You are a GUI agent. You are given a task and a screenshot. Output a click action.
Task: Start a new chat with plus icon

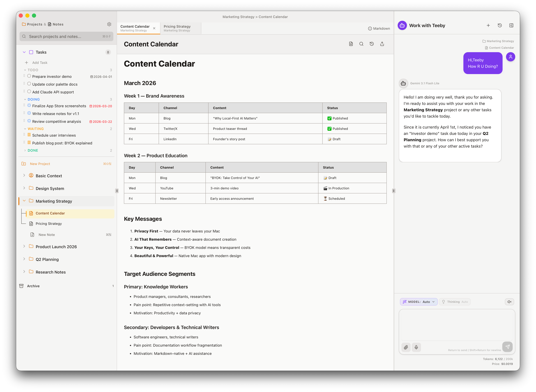pos(488,25)
